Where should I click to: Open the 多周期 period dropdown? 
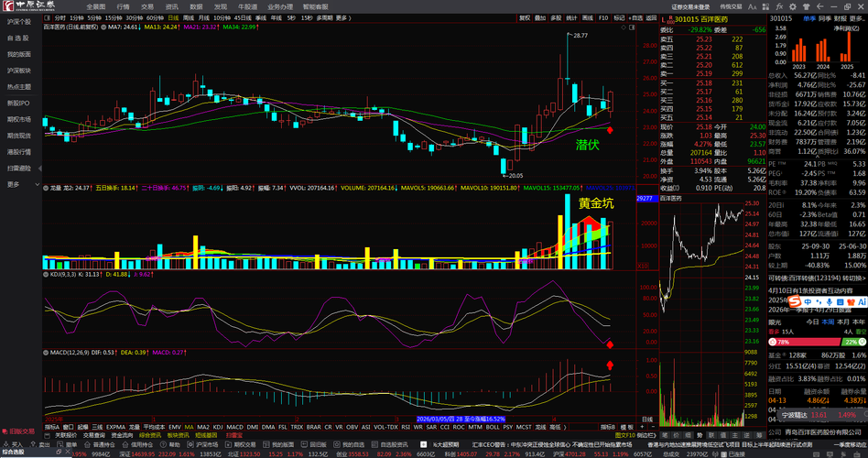click(x=324, y=17)
